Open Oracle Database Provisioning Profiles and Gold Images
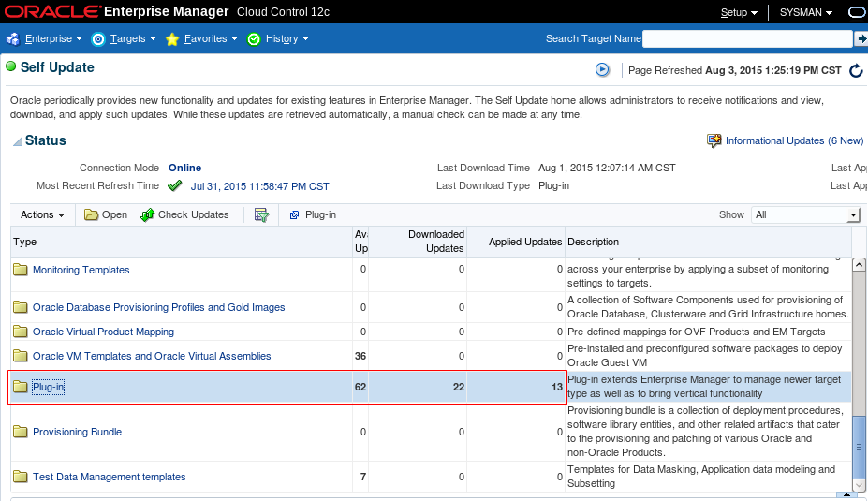The image size is (868, 501). pos(159,307)
